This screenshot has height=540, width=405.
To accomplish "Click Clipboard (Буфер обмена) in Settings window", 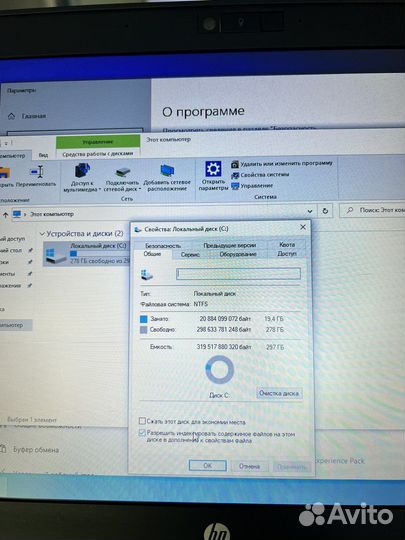I will click(x=36, y=450).
